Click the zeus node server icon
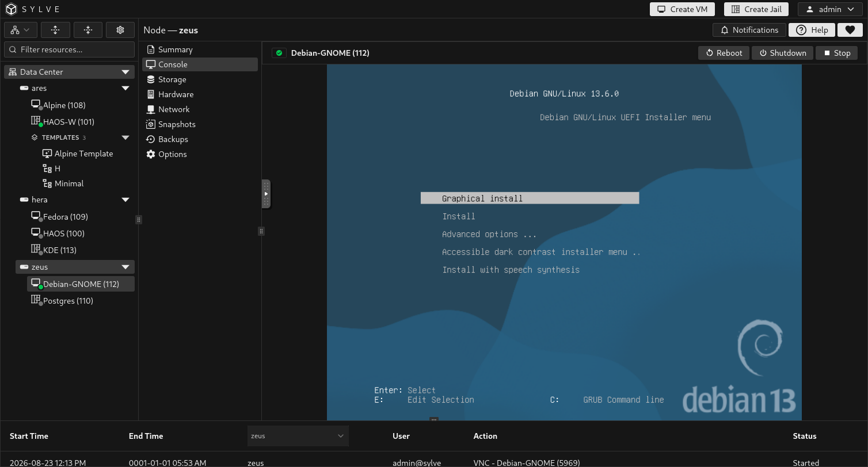 tap(24, 267)
